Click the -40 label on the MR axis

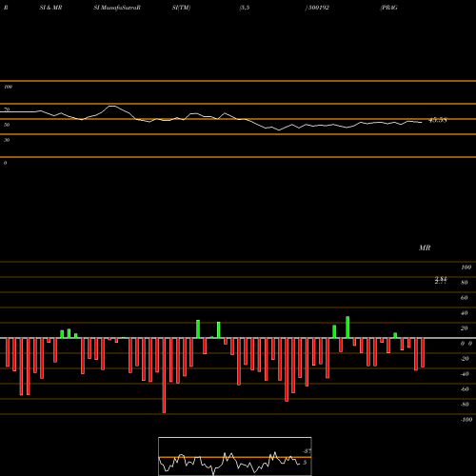coord(465,374)
